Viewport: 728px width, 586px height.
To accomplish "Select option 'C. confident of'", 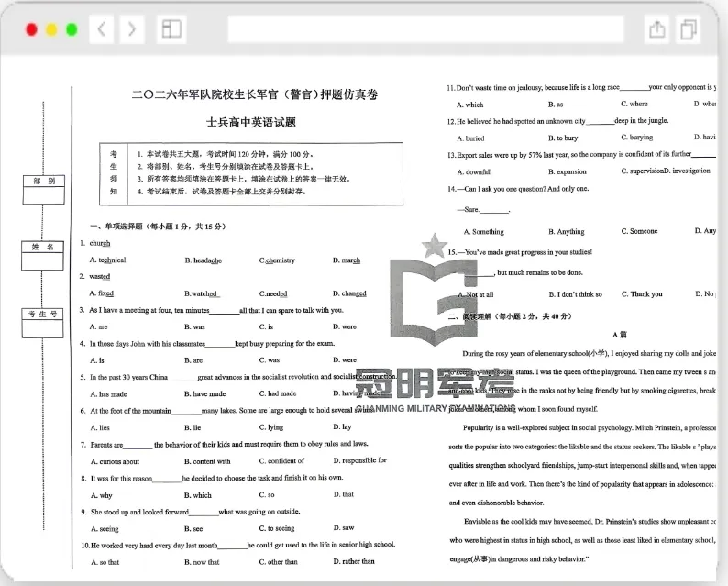I will click(281, 460).
